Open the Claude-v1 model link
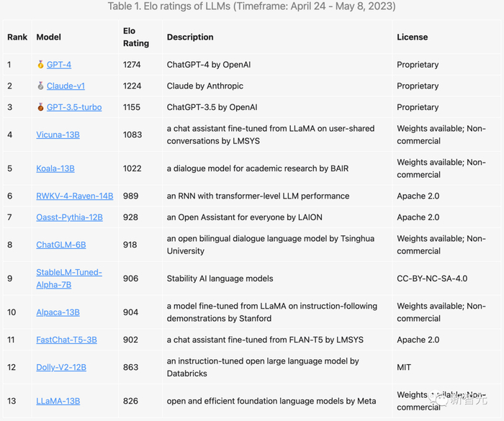 pyautogui.click(x=66, y=86)
